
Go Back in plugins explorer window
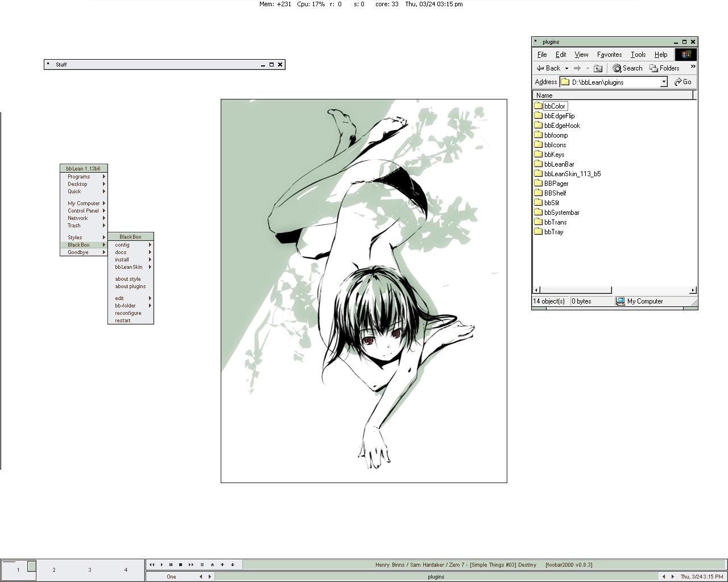pos(548,68)
